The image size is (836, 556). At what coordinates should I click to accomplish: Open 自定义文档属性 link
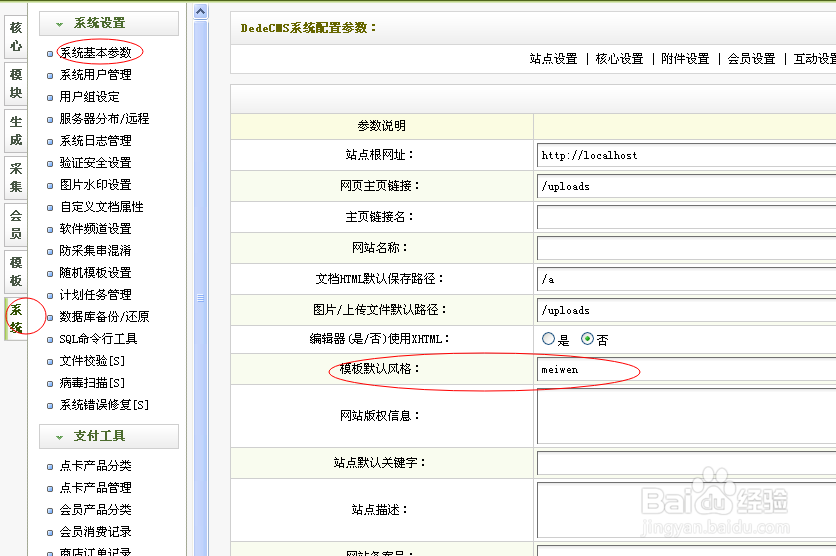coord(101,206)
